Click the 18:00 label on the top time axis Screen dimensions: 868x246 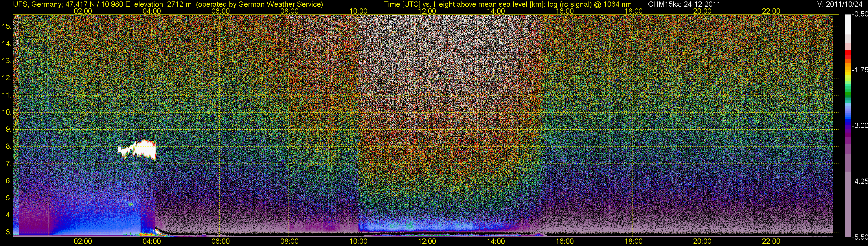click(633, 11)
